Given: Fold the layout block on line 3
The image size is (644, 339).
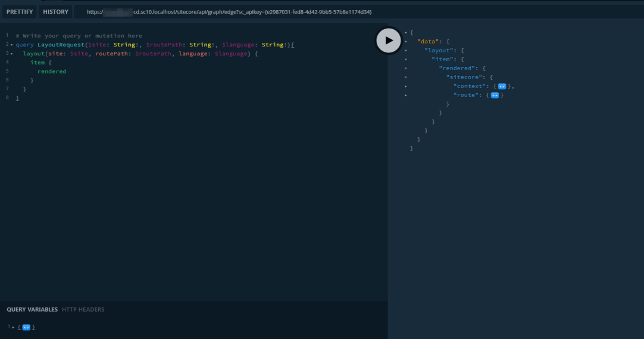Looking at the screenshot, I should [x=12, y=54].
